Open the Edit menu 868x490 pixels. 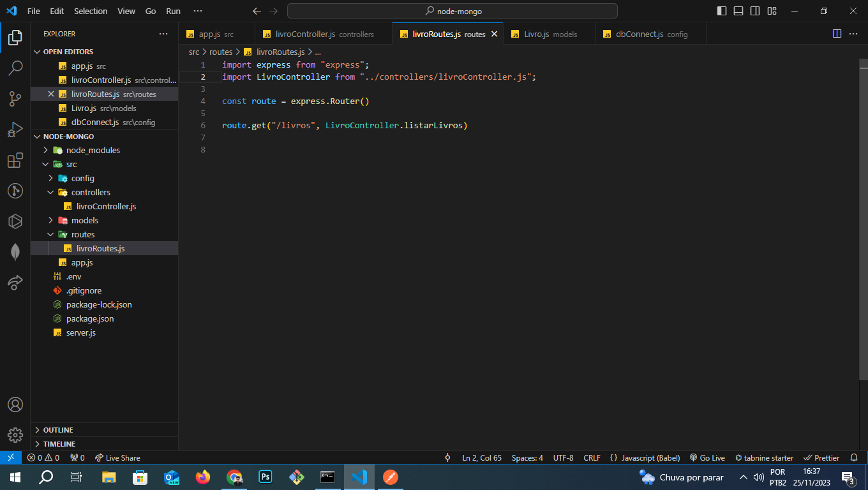pos(57,11)
